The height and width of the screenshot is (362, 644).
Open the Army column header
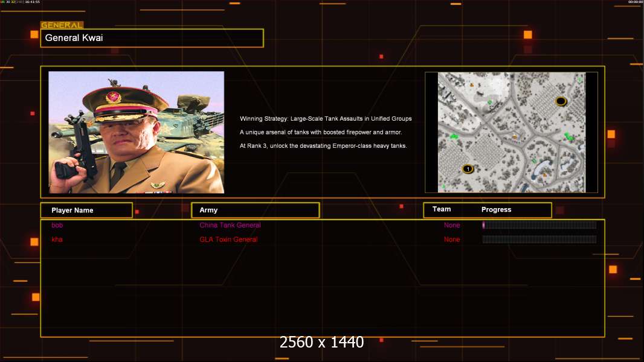point(255,210)
